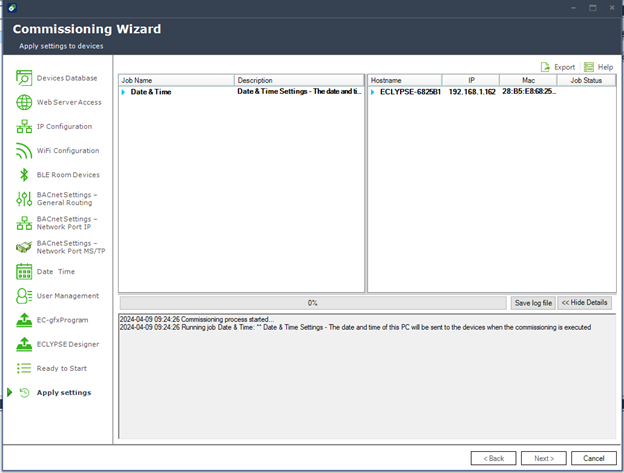The image size is (624, 473).
Task: Click the Cancel button
Action: (x=594, y=458)
